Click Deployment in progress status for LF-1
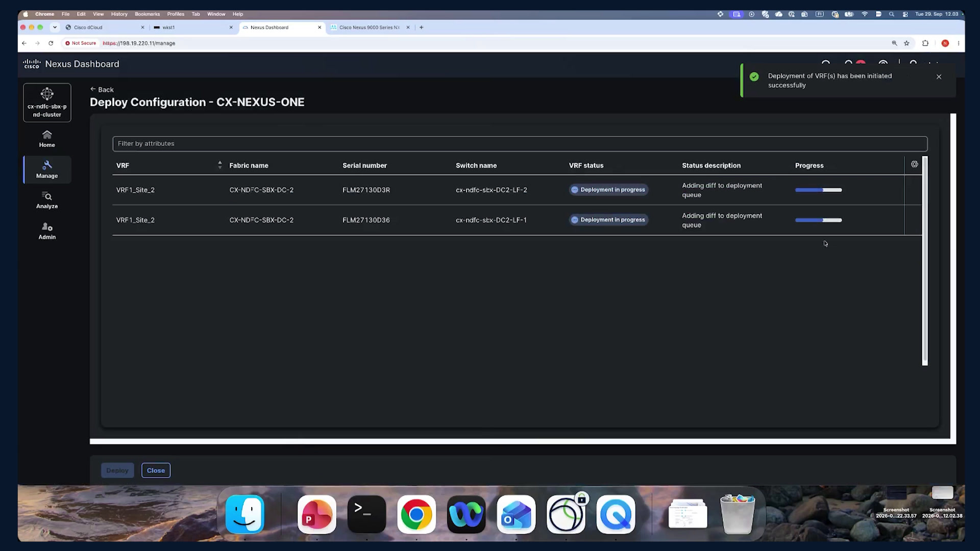This screenshot has height=551, width=980. tap(608, 220)
